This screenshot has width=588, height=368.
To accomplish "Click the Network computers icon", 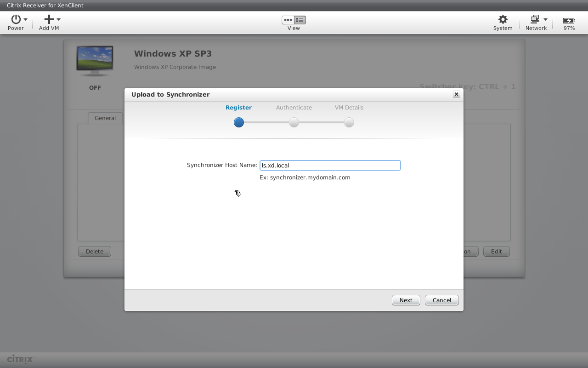I will [x=534, y=19].
